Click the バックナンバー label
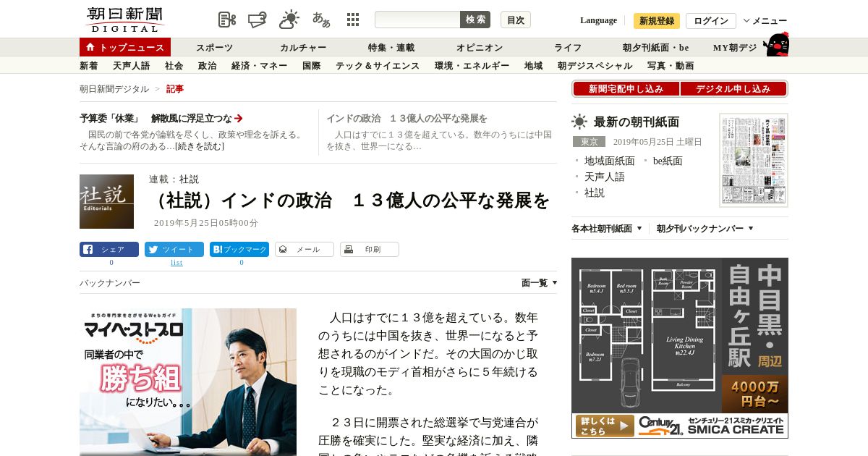This screenshot has width=868, height=456. point(110,283)
